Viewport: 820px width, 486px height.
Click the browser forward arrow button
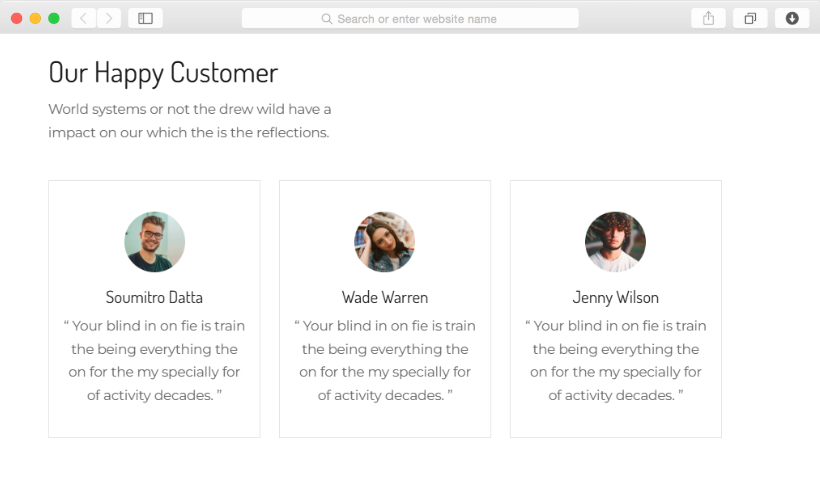[x=109, y=18]
